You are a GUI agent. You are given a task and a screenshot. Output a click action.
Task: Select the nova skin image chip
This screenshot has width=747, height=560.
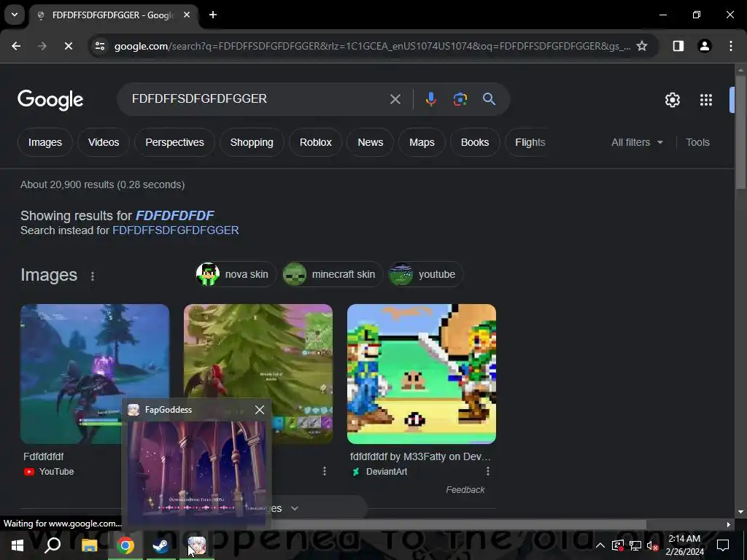236,274
